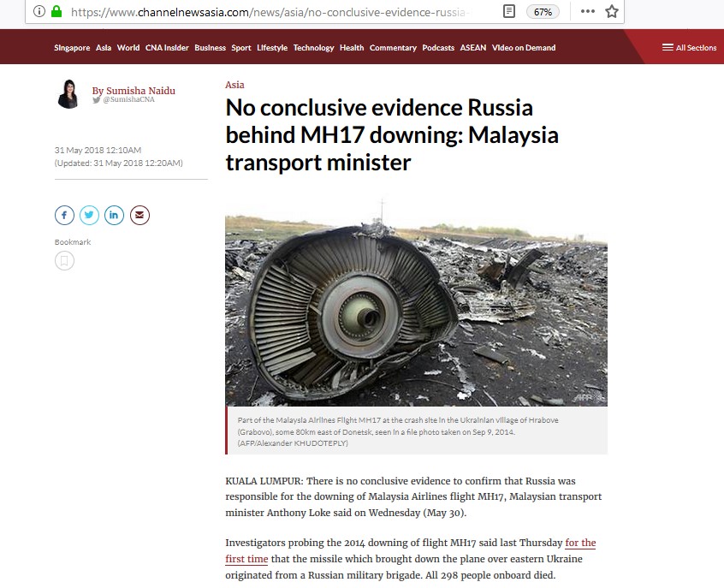The height and width of the screenshot is (588, 724).
Task: Share article via Twitter icon
Action: pos(89,215)
